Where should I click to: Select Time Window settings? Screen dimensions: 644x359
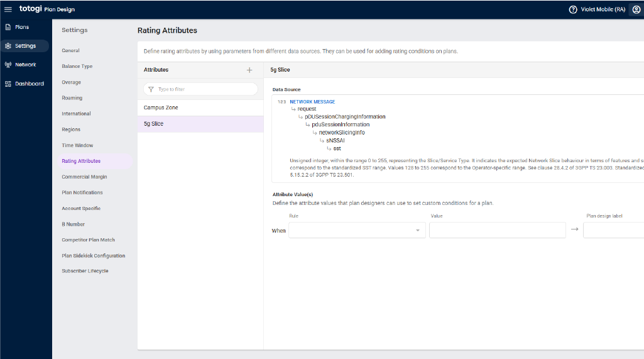pyautogui.click(x=78, y=145)
